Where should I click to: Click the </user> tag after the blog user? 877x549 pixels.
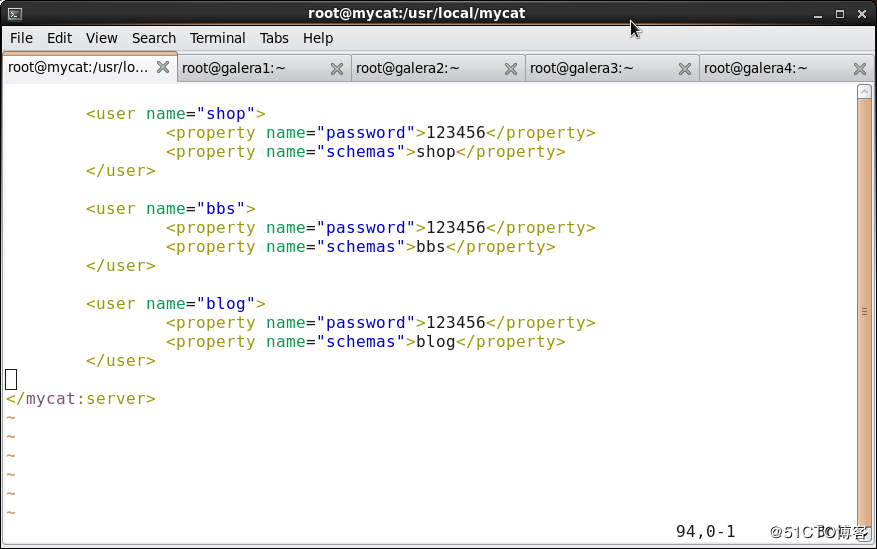tap(121, 361)
